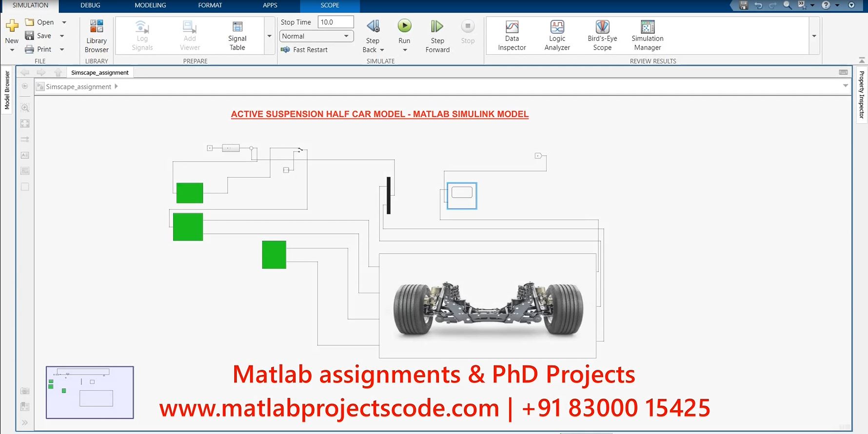Screen dimensions: 868x434
Task: Click the Step Back icon
Action: point(373,26)
